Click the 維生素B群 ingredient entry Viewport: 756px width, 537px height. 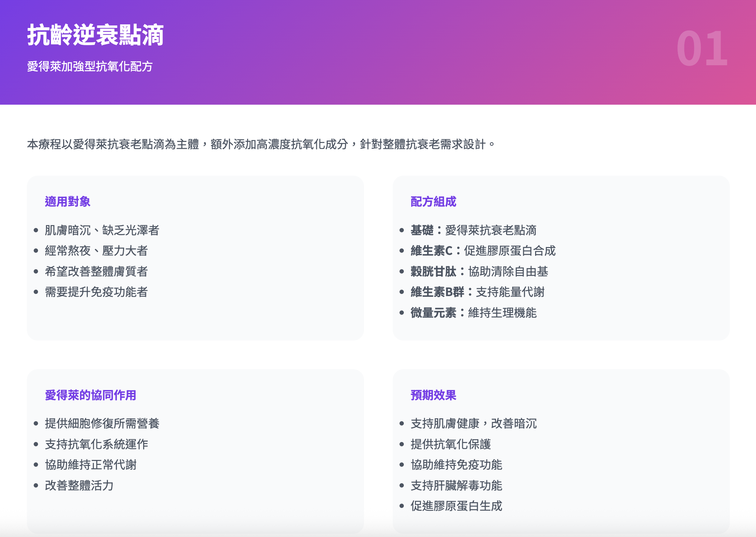coord(477,292)
